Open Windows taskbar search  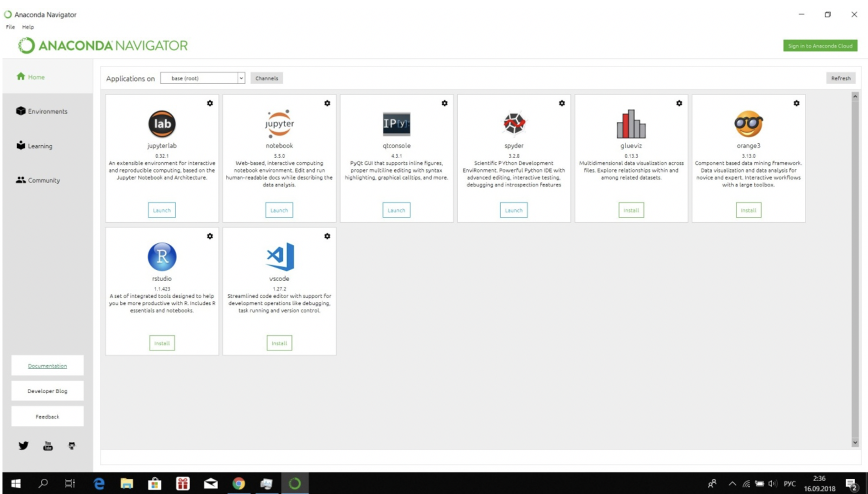click(43, 484)
